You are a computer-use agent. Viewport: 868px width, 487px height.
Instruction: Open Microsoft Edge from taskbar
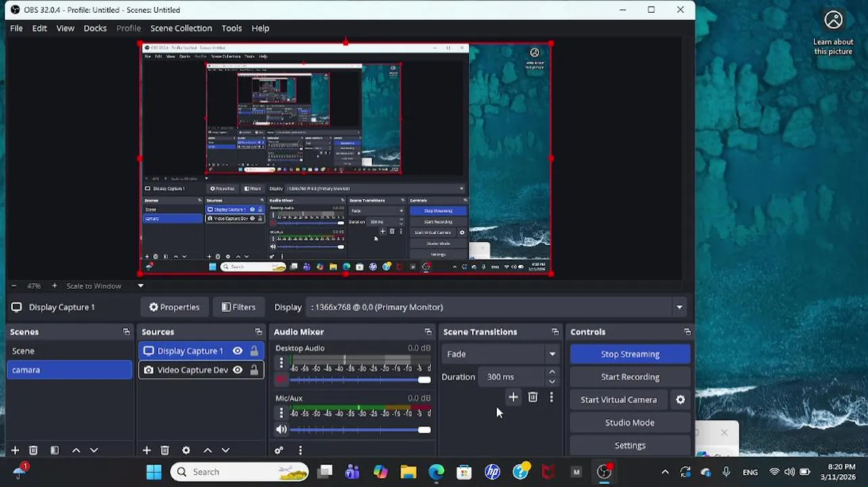(437, 472)
